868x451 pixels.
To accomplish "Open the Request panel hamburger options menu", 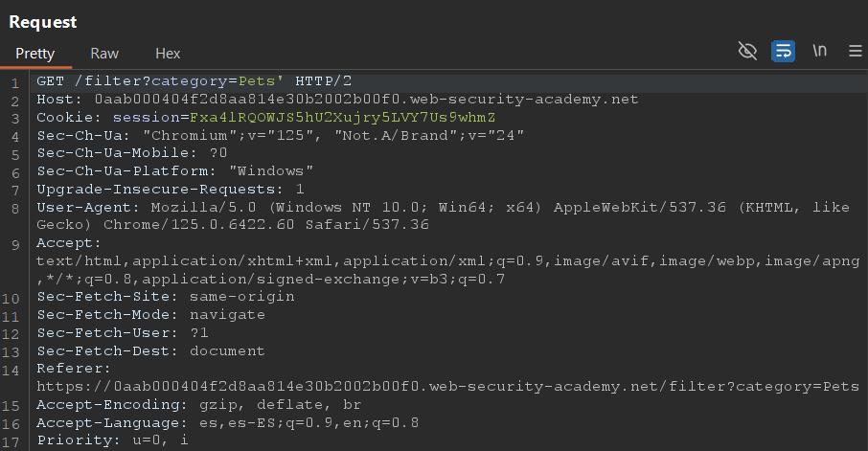I will click(x=856, y=52).
